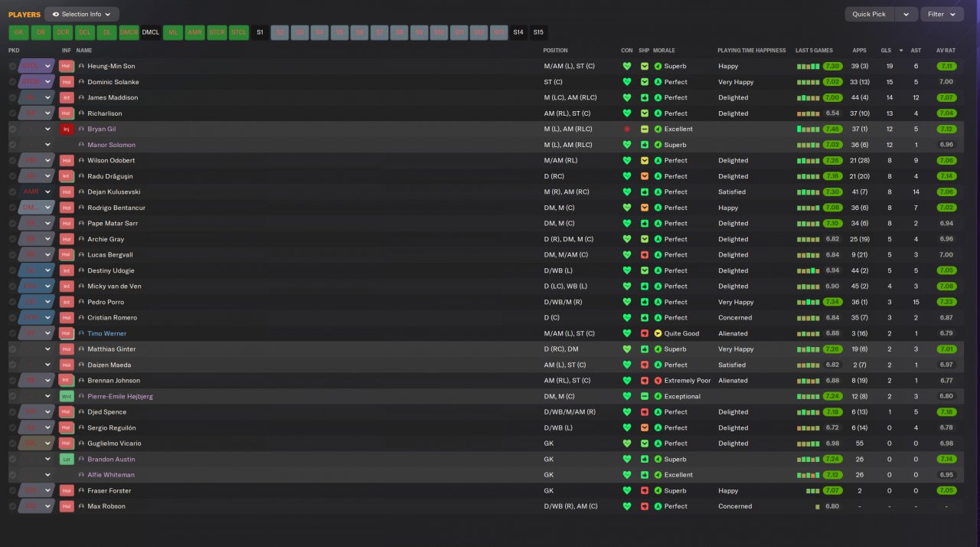
Task: Click Manor Solomon's Superb morale icon
Action: [658, 145]
